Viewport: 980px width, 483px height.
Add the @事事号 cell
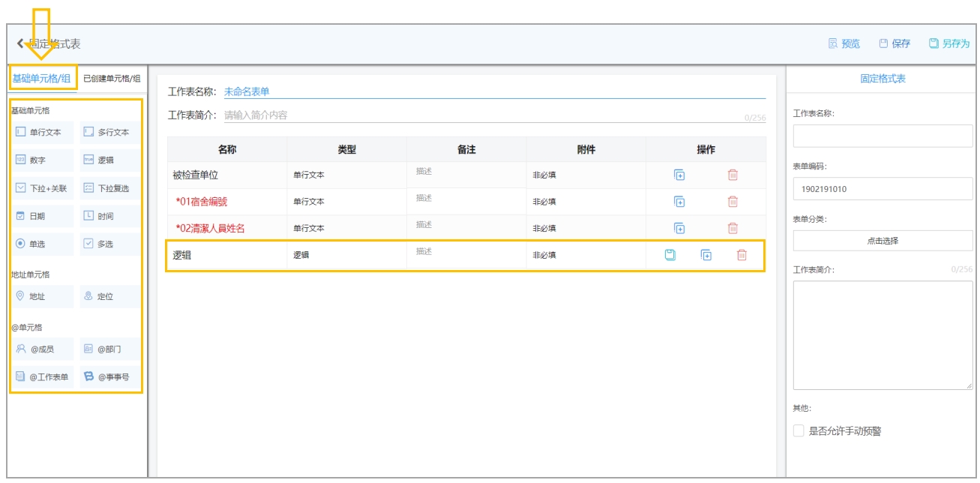coord(109,376)
